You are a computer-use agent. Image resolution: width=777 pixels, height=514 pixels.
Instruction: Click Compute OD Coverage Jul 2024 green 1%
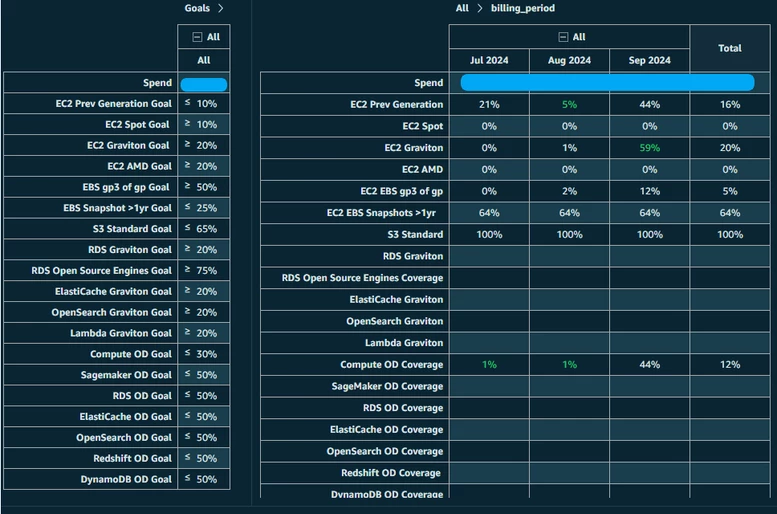(x=489, y=364)
